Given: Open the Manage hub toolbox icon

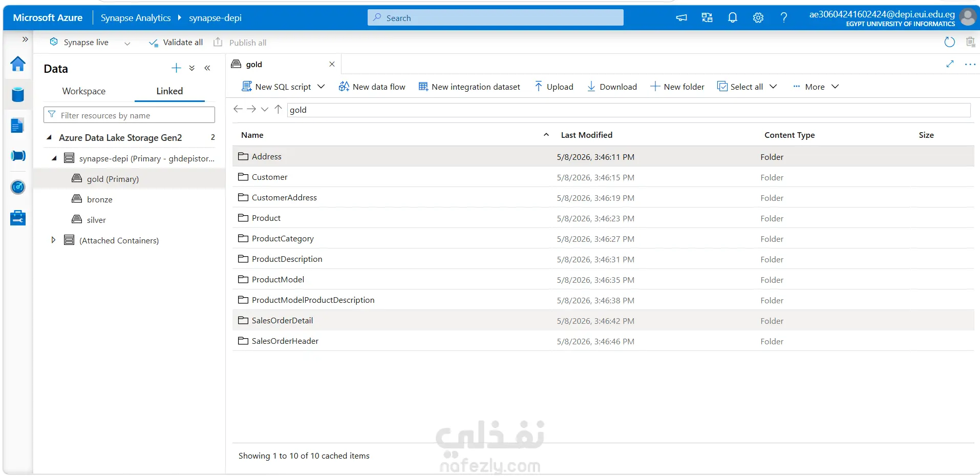Looking at the screenshot, I should [18, 218].
